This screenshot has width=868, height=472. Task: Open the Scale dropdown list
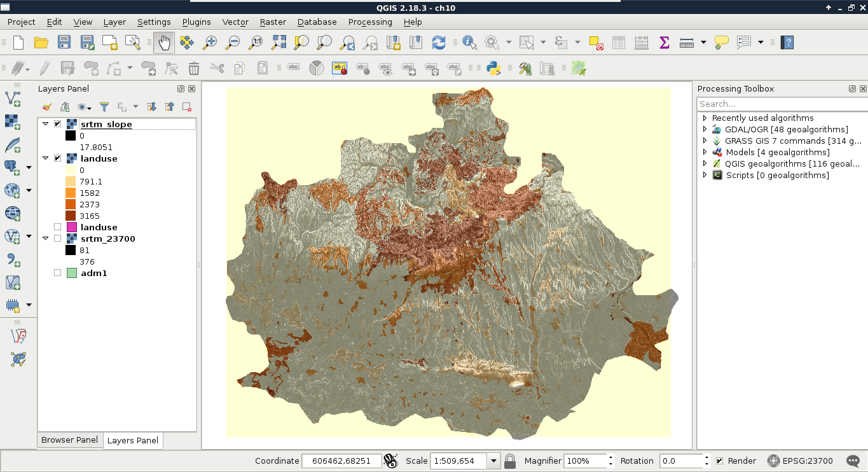(x=493, y=461)
